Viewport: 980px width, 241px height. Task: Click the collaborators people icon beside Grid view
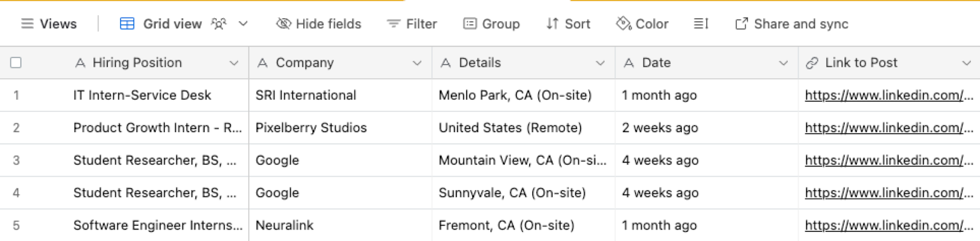pos(219,24)
